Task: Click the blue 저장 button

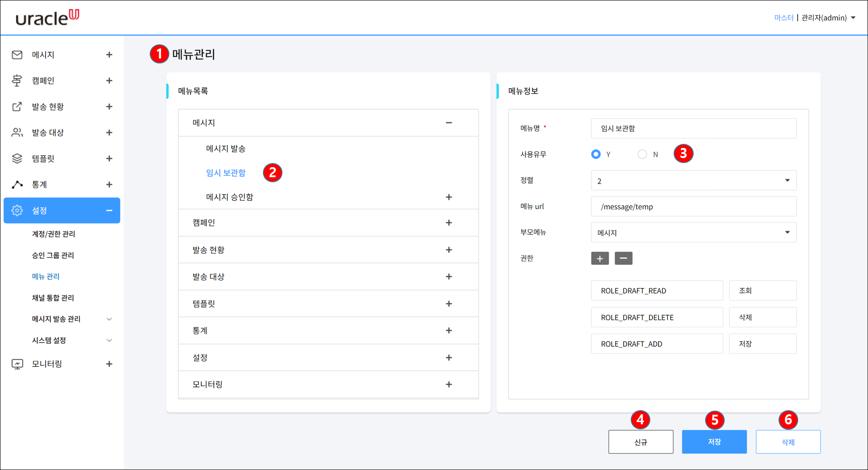Action: point(714,442)
